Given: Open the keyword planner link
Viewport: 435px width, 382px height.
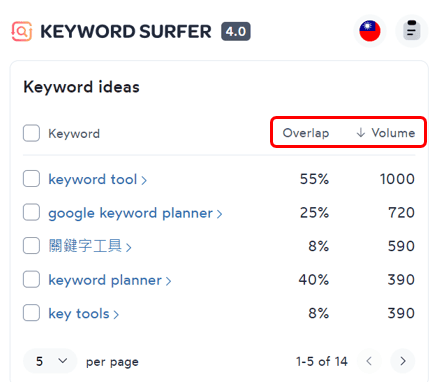Looking at the screenshot, I should tap(105, 280).
